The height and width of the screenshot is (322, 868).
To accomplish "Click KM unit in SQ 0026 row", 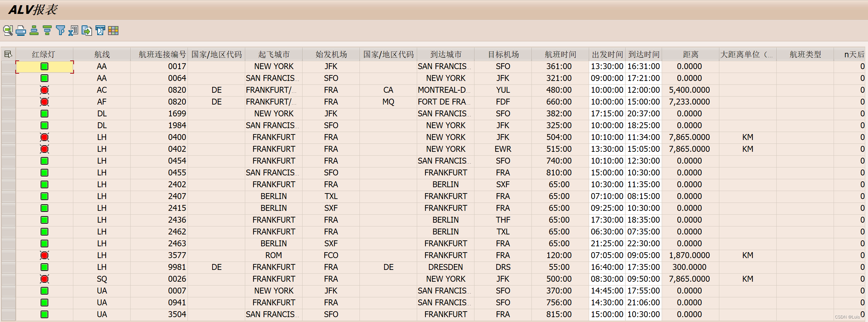I will (747, 279).
